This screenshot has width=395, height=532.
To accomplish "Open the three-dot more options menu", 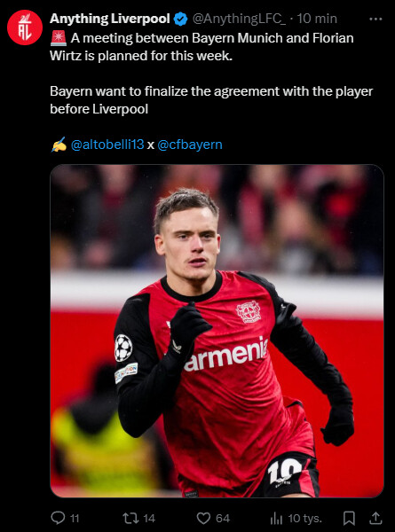I will pos(375,19).
